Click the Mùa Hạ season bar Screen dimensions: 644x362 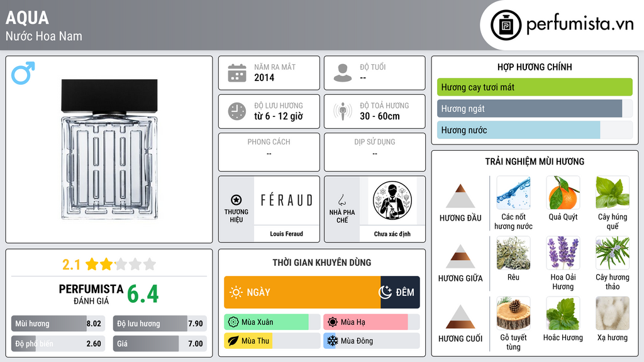371,322
